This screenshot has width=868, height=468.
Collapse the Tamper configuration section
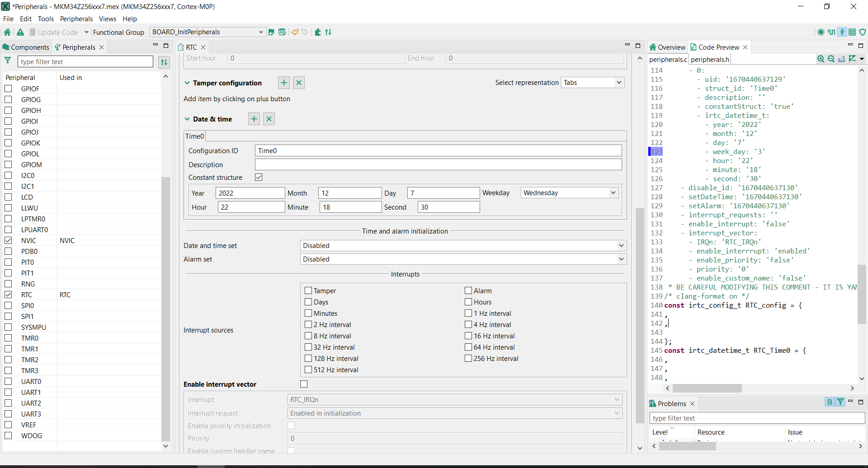(x=187, y=83)
